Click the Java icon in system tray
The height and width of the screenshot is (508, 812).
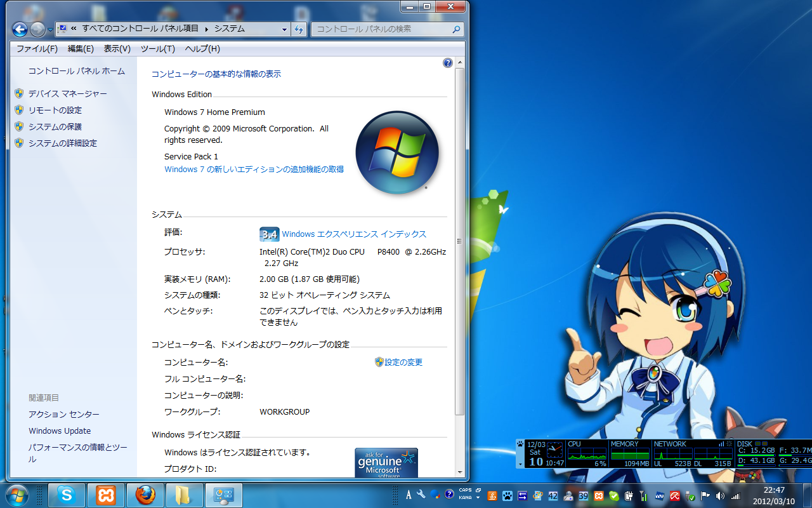point(491,495)
